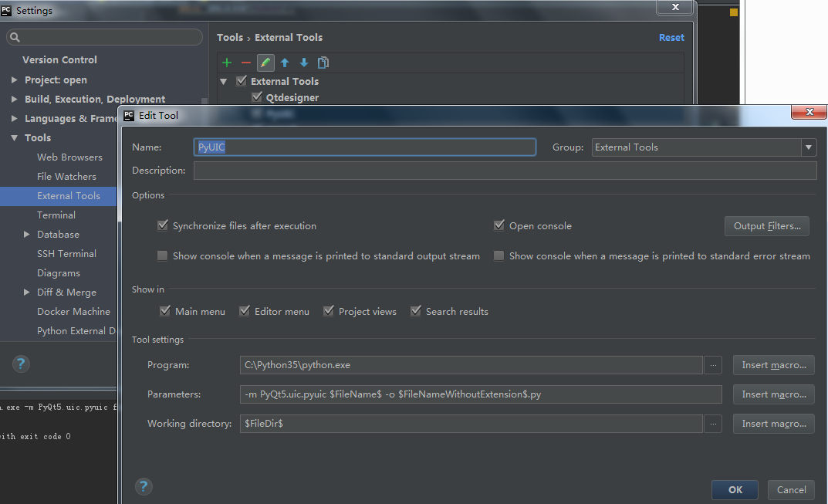Confirm the tool with the OK button

tap(735, 490)
